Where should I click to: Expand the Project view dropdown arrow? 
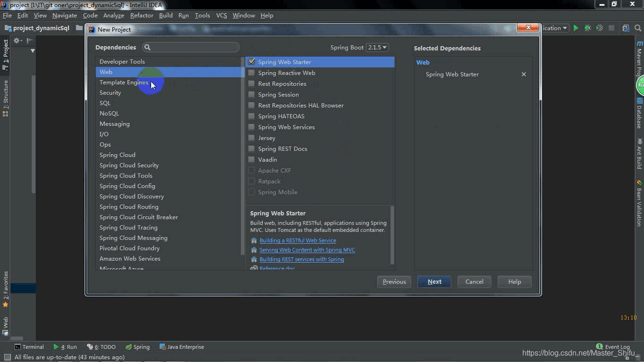click(x=33, y=50)
